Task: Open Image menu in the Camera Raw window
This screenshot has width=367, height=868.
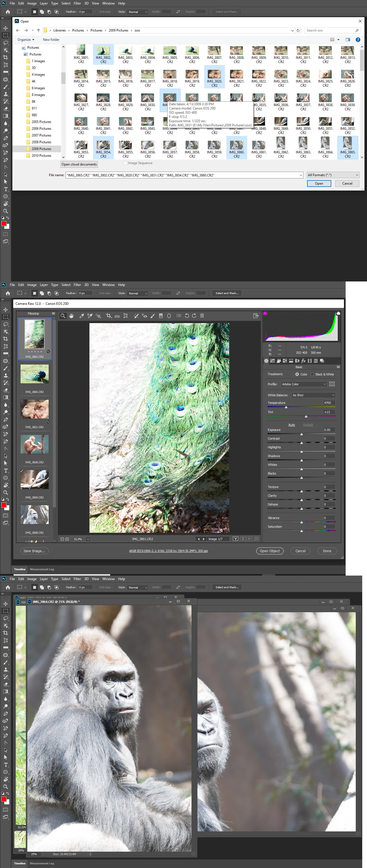Action: tap(32, 285)
